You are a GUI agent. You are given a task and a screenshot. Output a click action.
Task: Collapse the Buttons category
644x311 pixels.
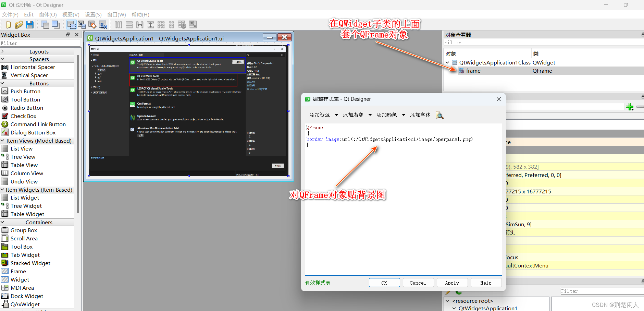pos(2,83)
